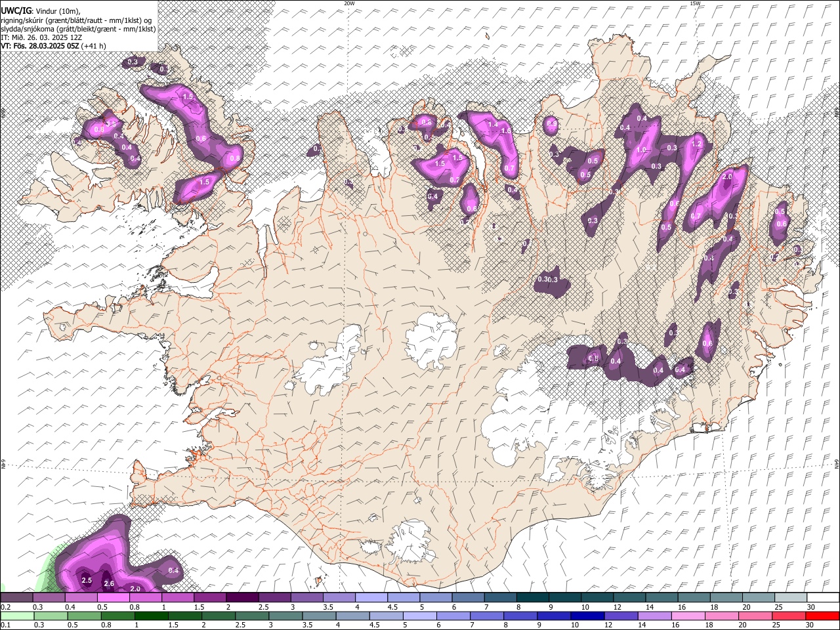Click the bottom legend swatch between 10 and 12
The image size is (840, 630).
coord(587,616)
